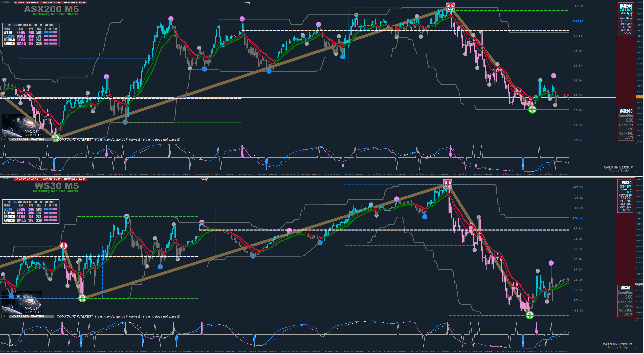Click the PDHigh label on the ASX200 chart
644x354 pixels.
click(x=578, y=21)
